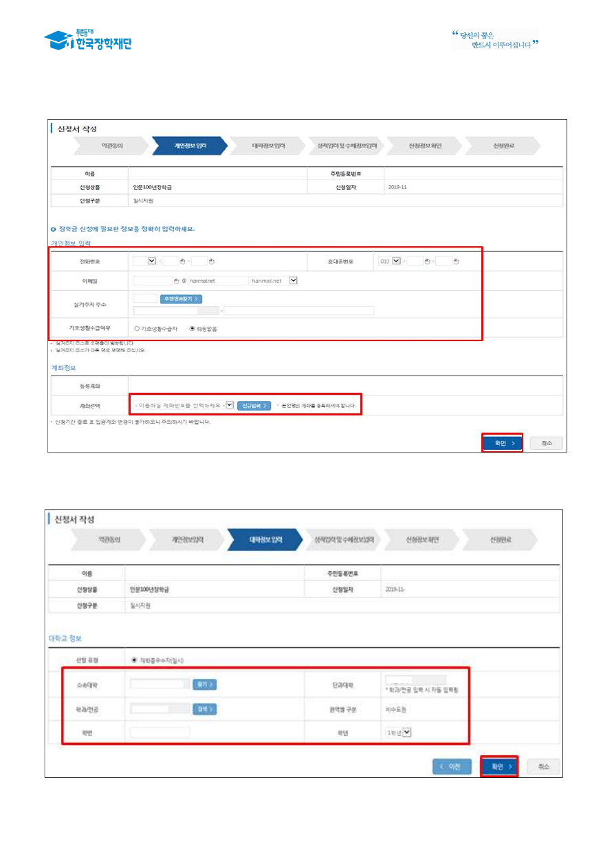
Task: Click 찾기 button next to 소속대학
Action: [x=204, y=684]
